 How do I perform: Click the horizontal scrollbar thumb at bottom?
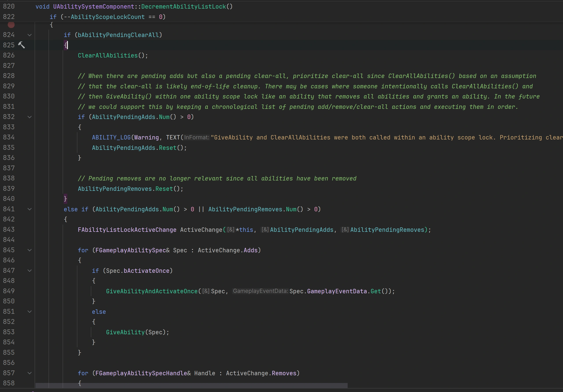coord(191,385)
